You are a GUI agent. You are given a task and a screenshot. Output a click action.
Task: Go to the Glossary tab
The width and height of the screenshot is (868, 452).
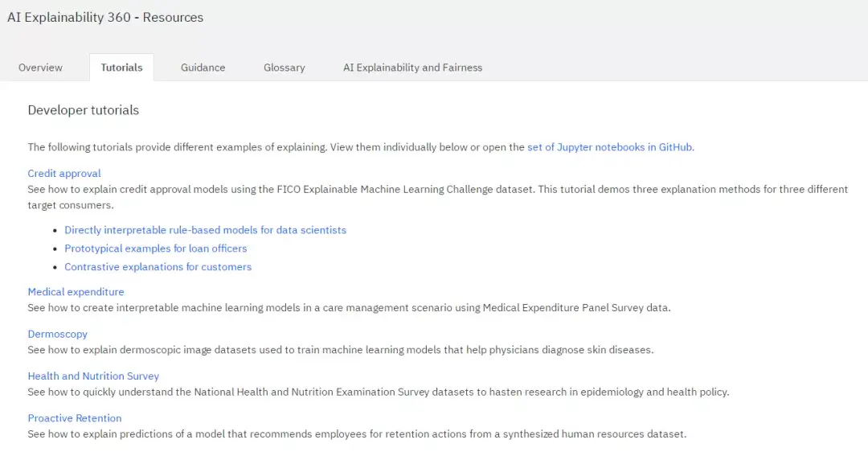pos(284,68)
